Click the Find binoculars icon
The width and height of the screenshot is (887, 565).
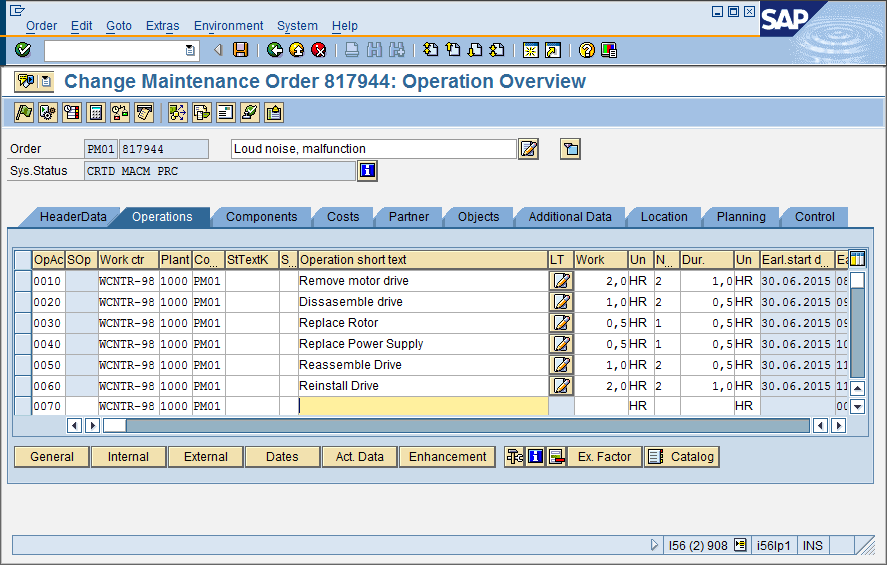pos(374,50)
